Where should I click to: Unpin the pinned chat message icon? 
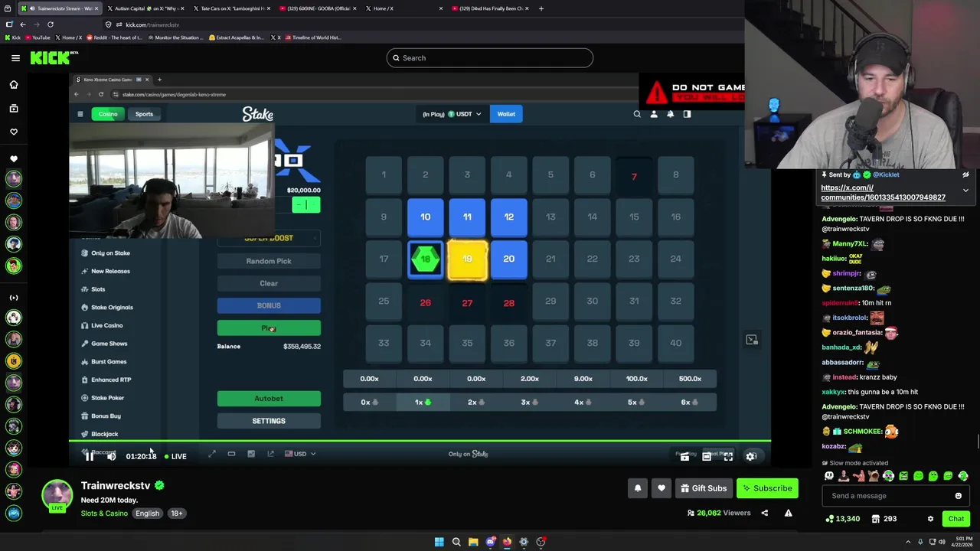[965, 174]
